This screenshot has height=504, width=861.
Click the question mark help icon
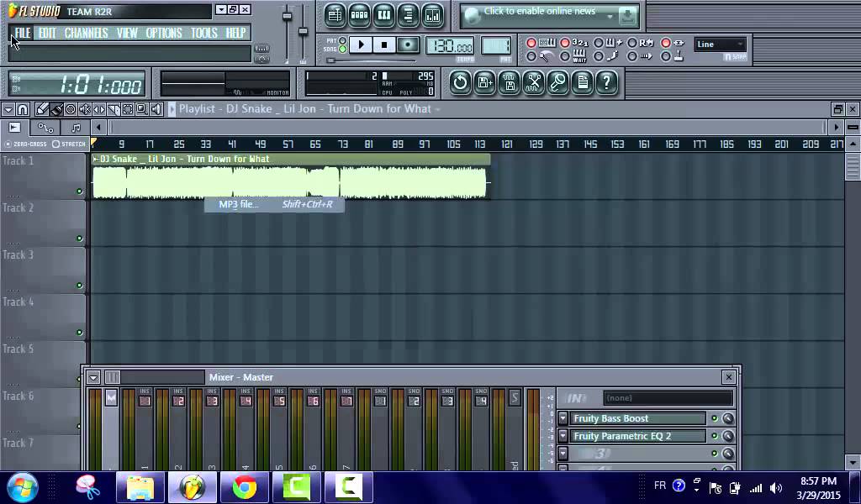click(x=607, y=83)
